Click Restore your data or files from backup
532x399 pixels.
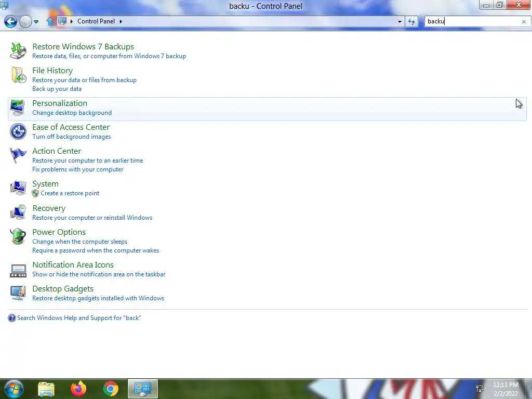[84, 80]
